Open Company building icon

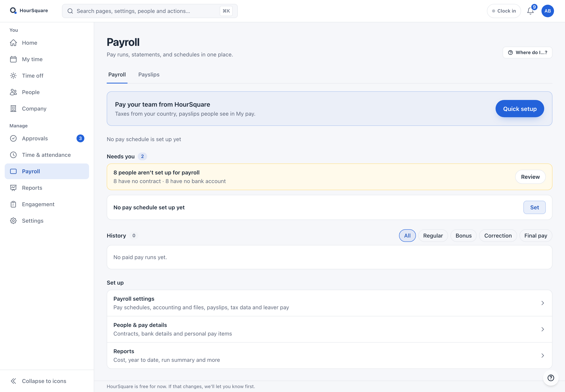[x=13, y=109]
